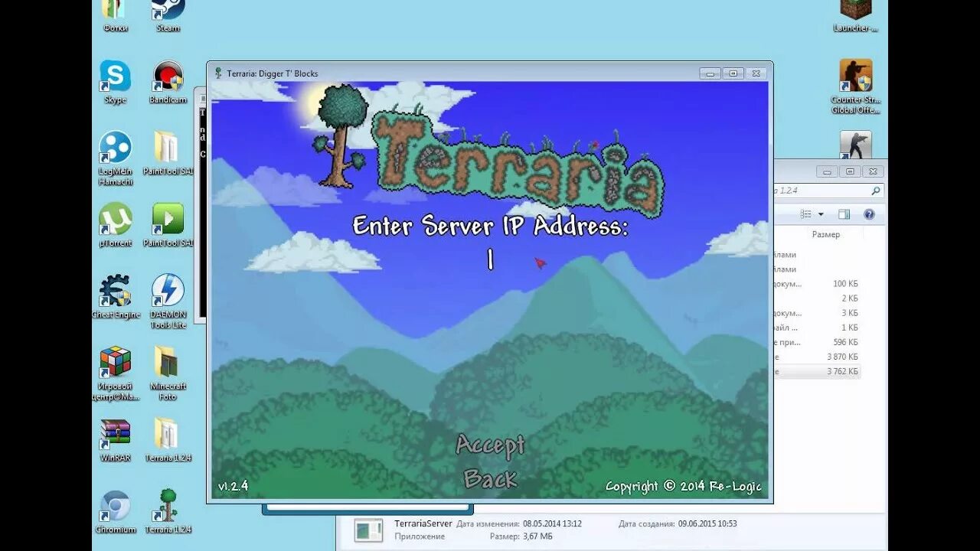Toggle Explorer preview pane icon
This screenshot has height=551, width=980.
pyautogui.click(x=844, y=214)
